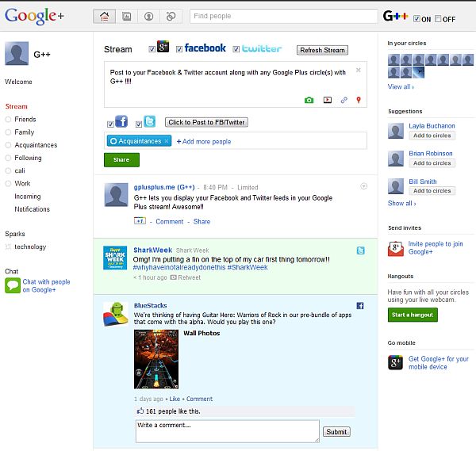
Task: Click the Refresh Stream button
Action: (x=322, y=50)
